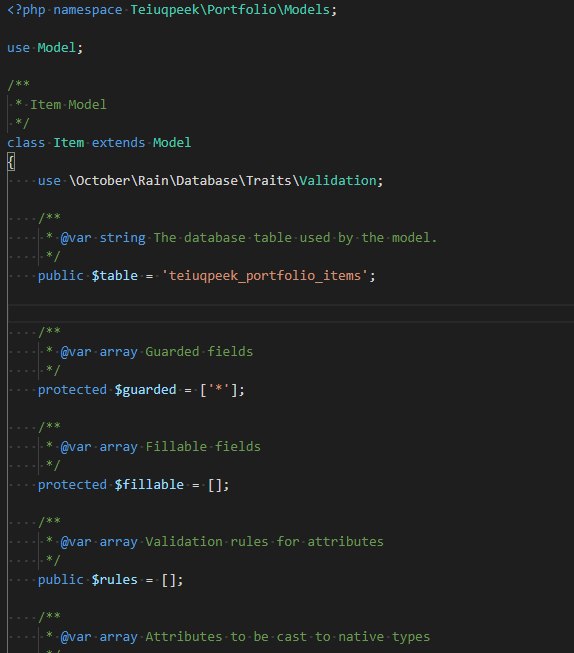This screenshot has height=653, width=574.
Task: Click the 'class Item extends Model' line
Action: pyautogui.click(x=99, y=143)
